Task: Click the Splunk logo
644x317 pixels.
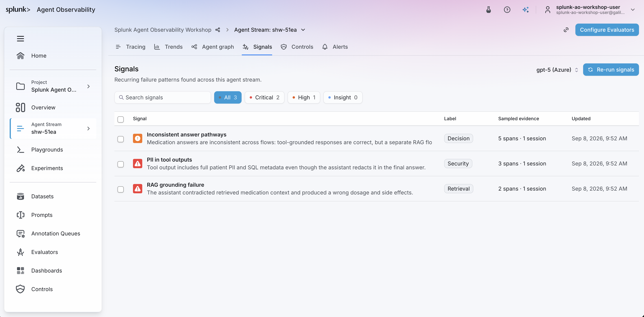Action: (18, 9)
